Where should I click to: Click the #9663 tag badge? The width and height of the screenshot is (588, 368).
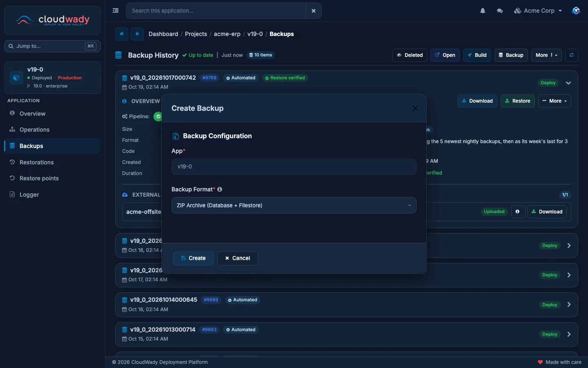(209, 330)
